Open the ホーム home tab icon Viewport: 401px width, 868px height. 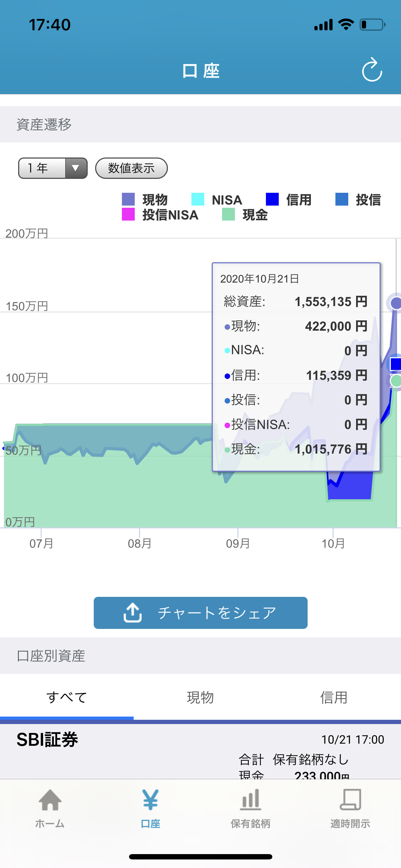tap(50, 800)
